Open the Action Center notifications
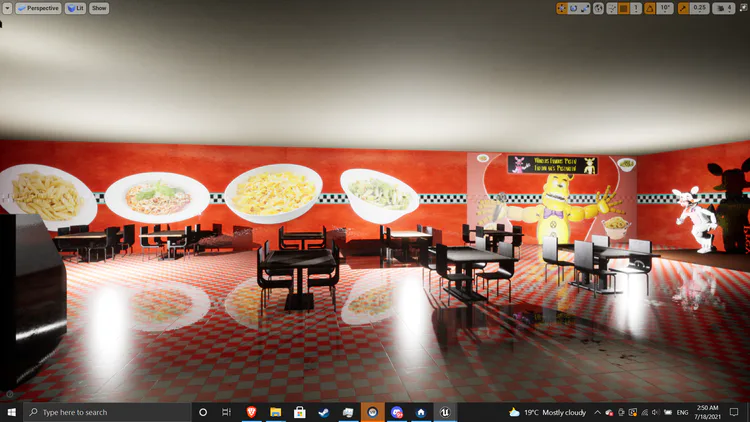The width and height of the screenshot is (750, 422). (x=734, y=412)
